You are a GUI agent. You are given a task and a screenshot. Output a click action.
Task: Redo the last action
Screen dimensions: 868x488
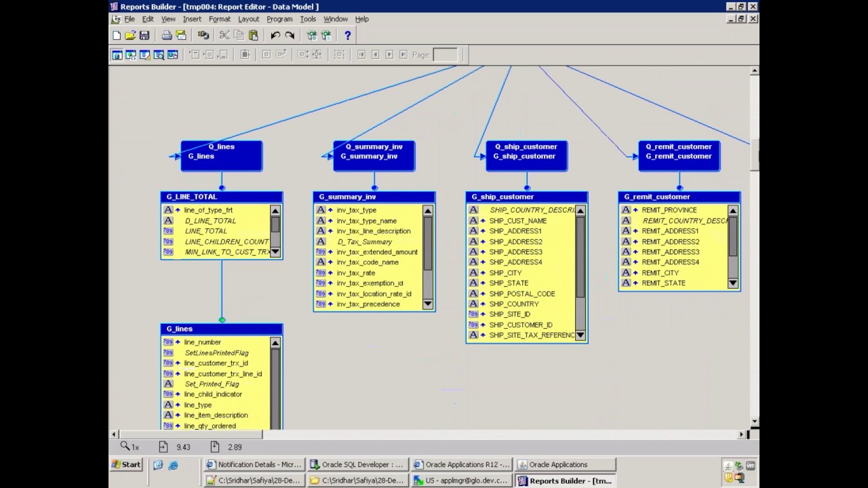[290, 35]
